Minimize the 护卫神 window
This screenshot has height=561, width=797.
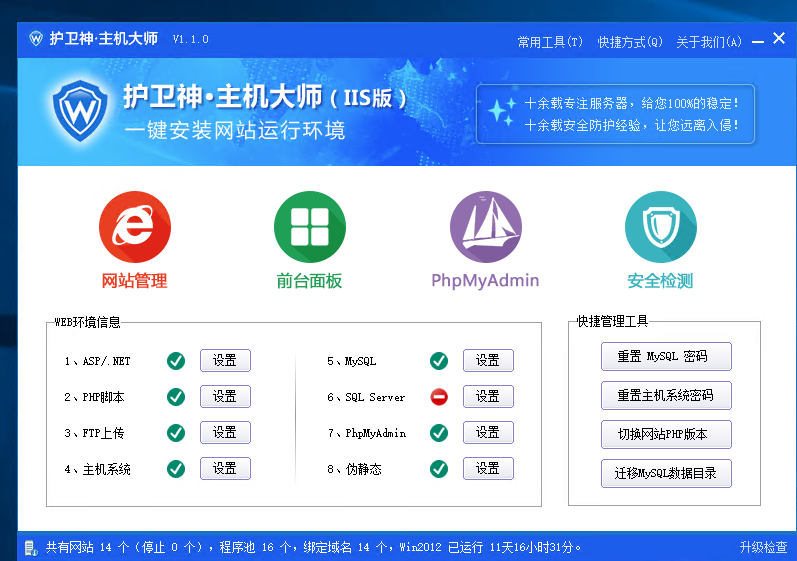758,42
